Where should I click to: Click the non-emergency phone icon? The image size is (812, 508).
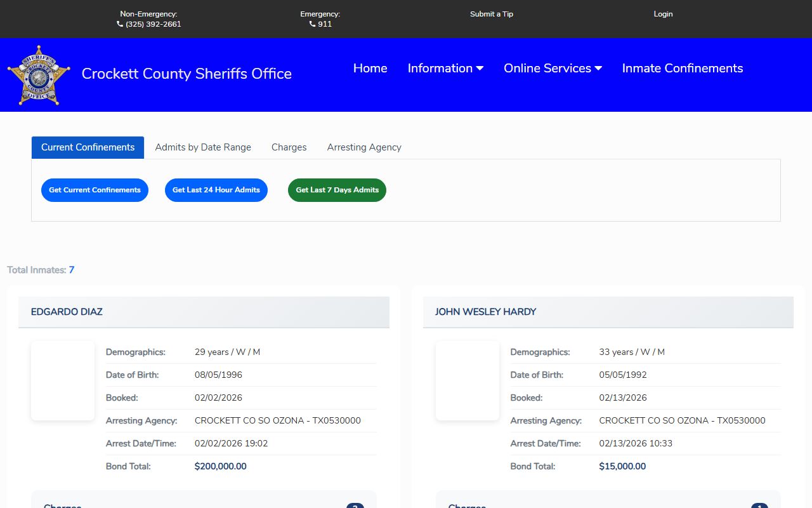tap(120, 24)
